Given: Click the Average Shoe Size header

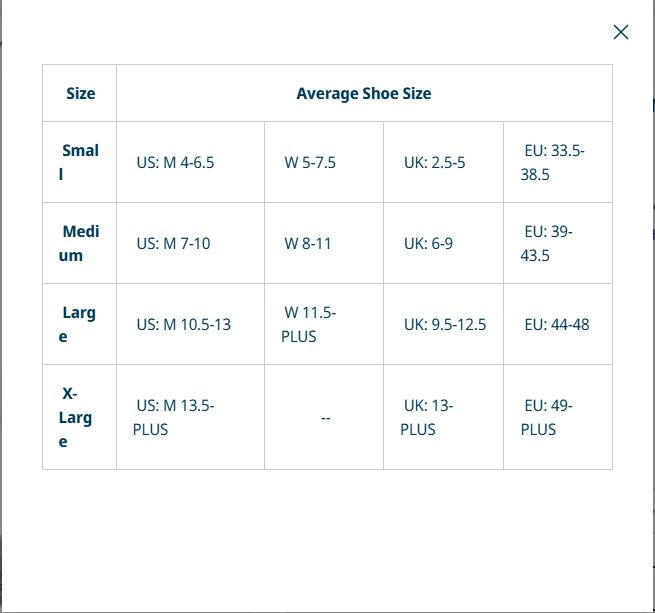Looking at the screenshot, I should (364, 93).
